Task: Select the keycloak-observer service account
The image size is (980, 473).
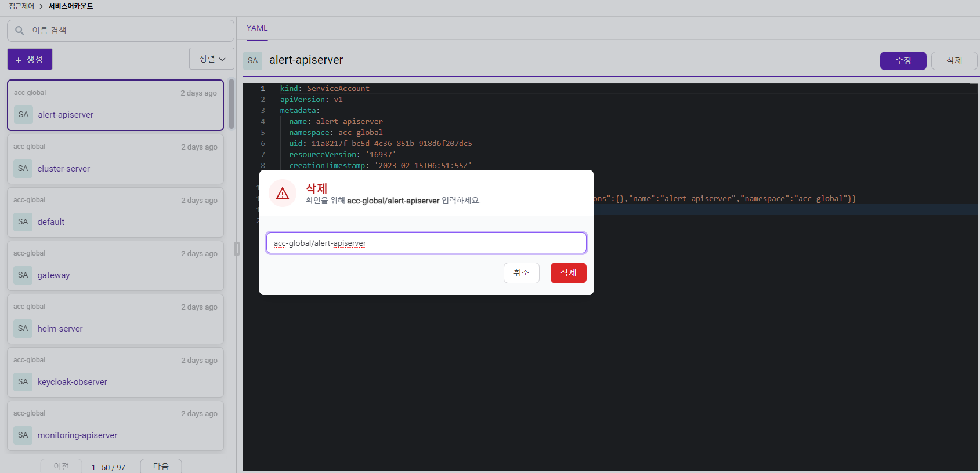Action: tap(115, 372)
